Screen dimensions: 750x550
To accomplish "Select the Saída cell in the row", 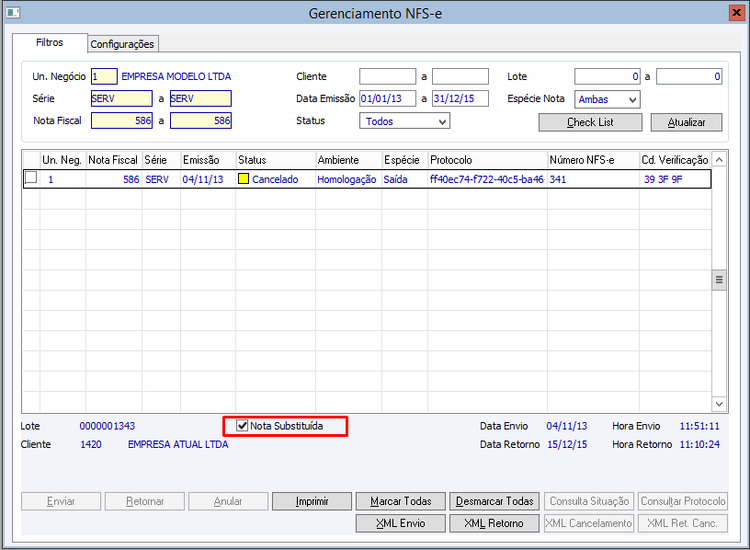I will point(405,179).
